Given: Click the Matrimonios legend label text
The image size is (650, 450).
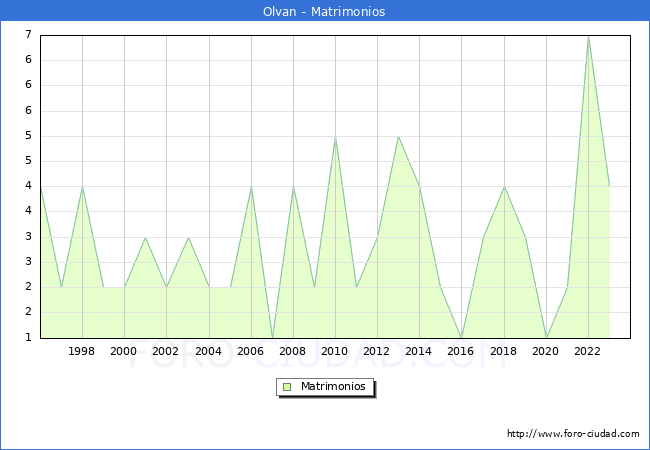Looking at the screenshot, I should click(x=332, y=386).
